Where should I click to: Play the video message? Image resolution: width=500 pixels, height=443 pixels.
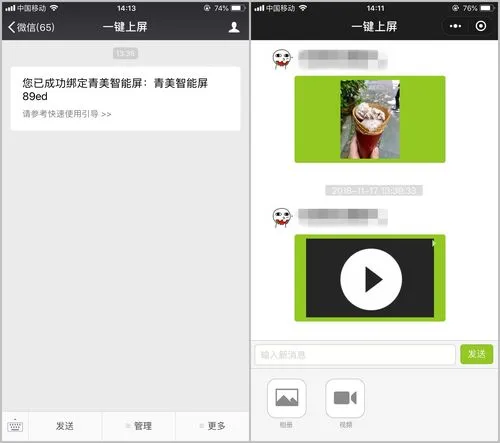[370, 279]
